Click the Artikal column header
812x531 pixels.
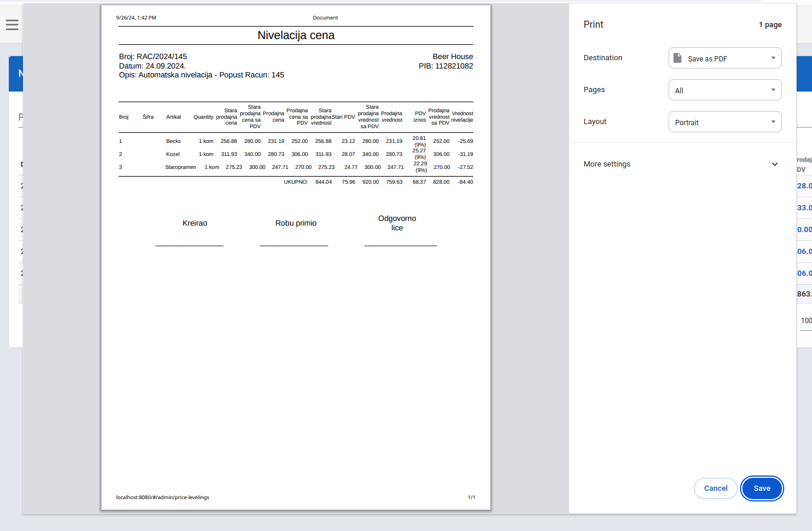[173, 117]
